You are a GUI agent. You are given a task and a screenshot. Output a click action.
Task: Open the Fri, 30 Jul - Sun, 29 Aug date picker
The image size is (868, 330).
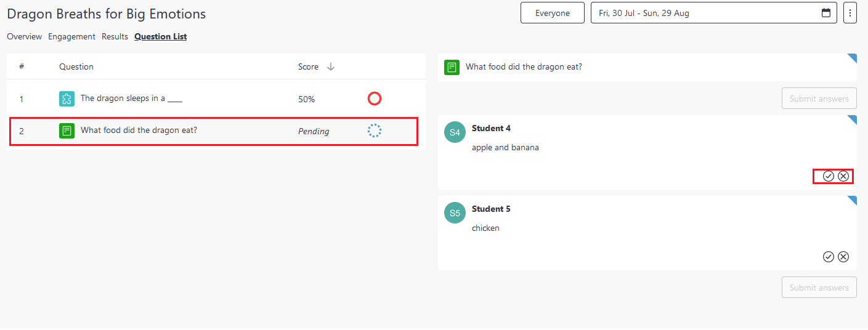click(714, 13)
